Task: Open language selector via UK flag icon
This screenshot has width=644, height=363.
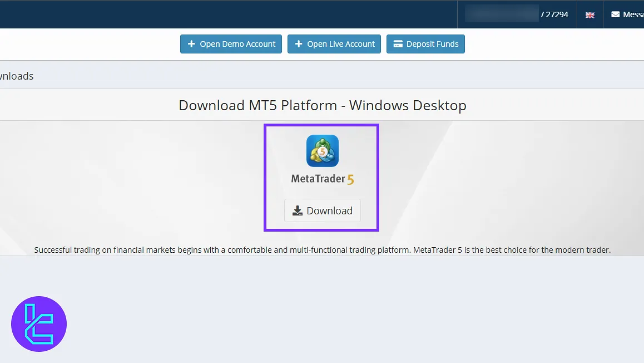Action: tap(590, 15)
